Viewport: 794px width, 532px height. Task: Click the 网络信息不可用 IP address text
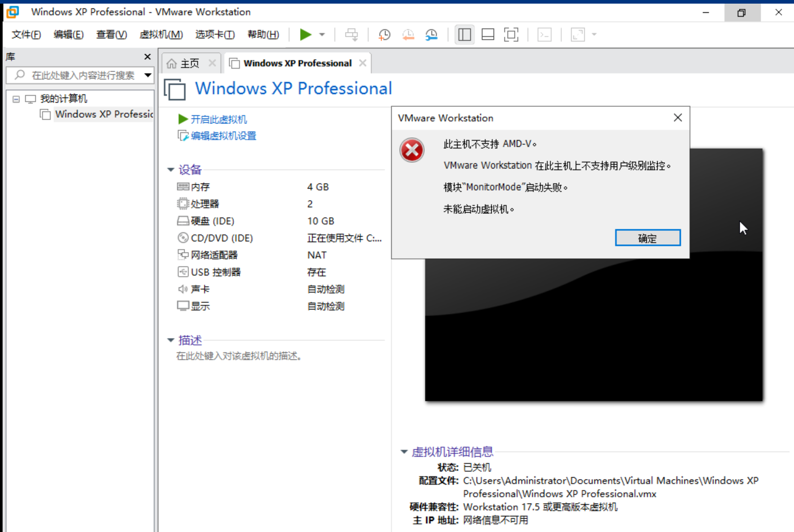496,520
